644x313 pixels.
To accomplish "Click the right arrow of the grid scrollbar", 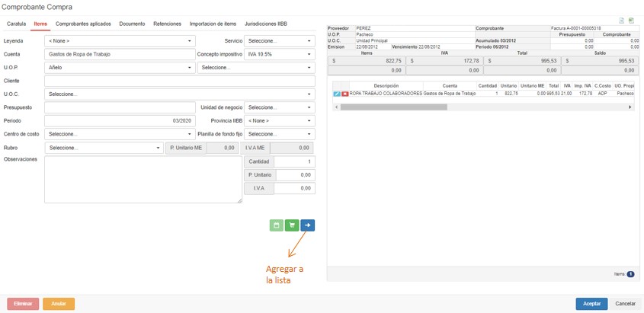I will [630, 107].
